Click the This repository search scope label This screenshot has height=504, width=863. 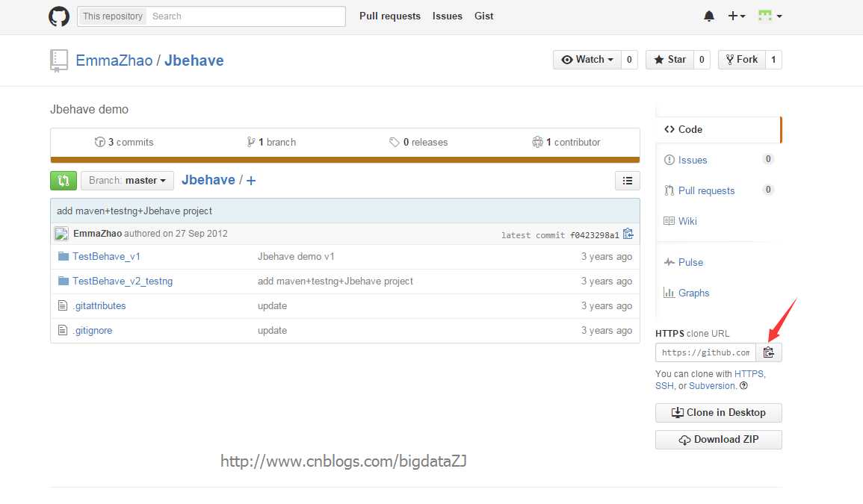(x=112, y=16)
